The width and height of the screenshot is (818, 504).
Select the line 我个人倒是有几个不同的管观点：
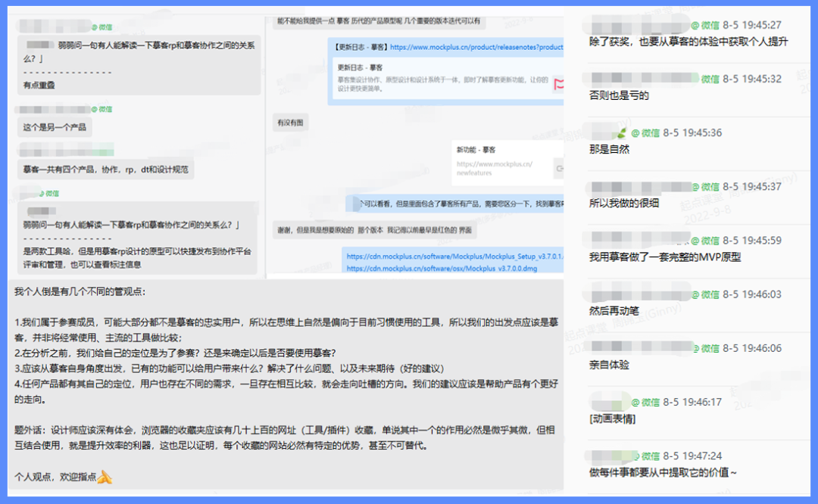(x=80, y=291)
